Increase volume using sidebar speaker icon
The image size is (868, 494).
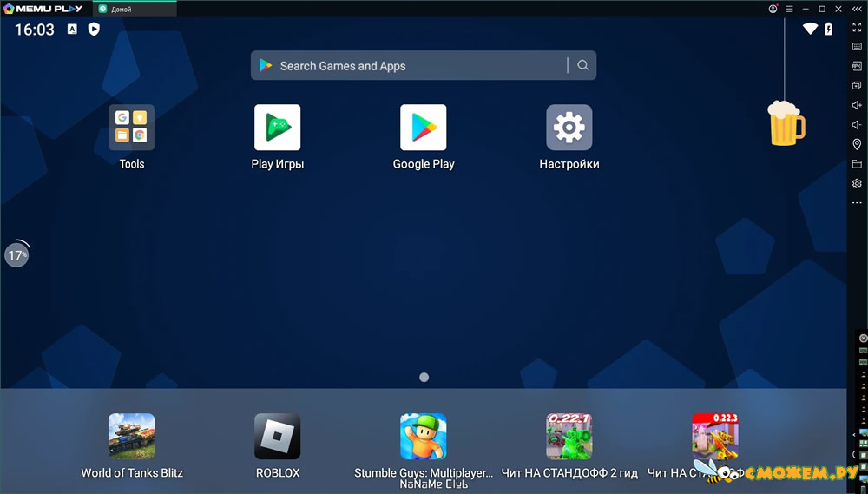(x=857, y=105)
